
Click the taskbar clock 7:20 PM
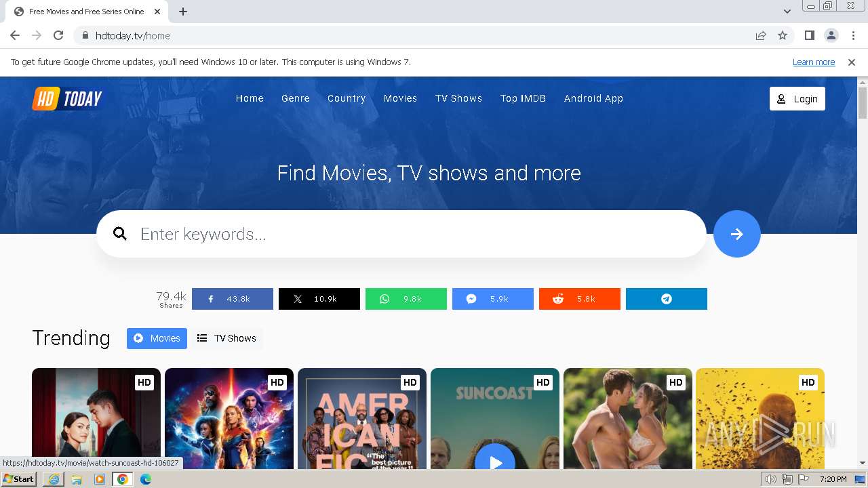point(833,479)
